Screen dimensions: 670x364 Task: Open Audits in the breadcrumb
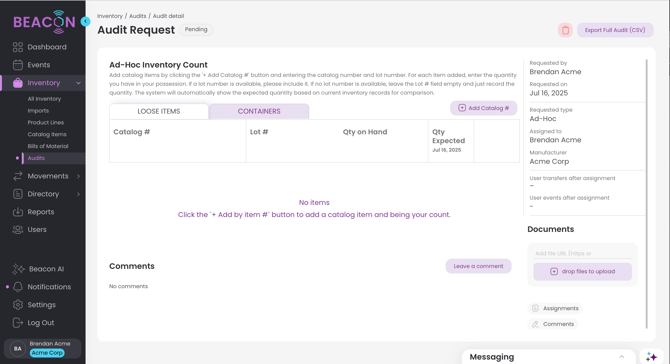coord(138,16)
